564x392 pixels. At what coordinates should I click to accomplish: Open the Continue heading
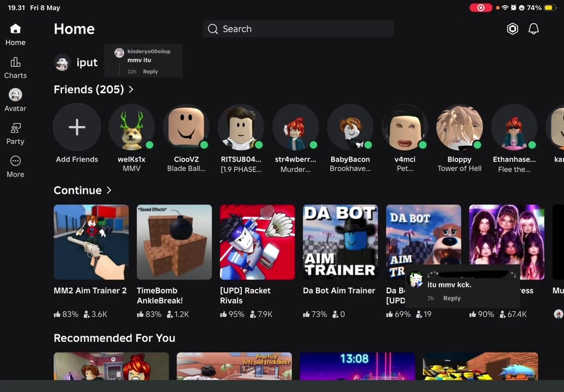[78, 190]
